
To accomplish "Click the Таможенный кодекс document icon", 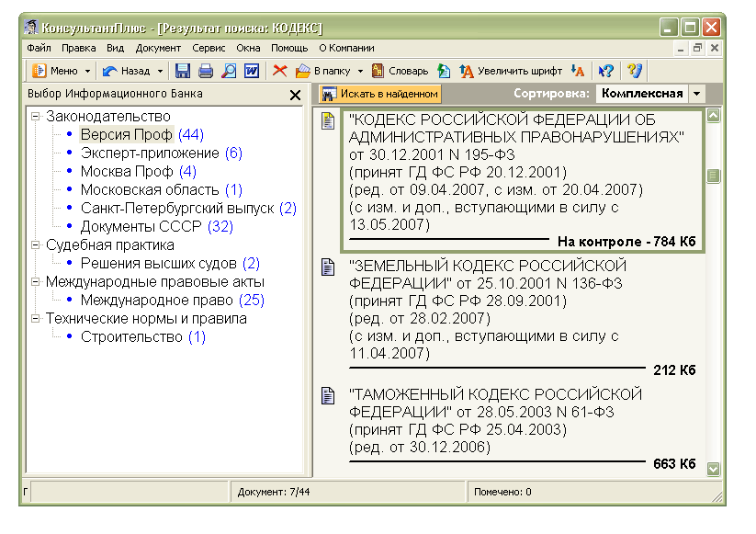I will tap(328, 396).
